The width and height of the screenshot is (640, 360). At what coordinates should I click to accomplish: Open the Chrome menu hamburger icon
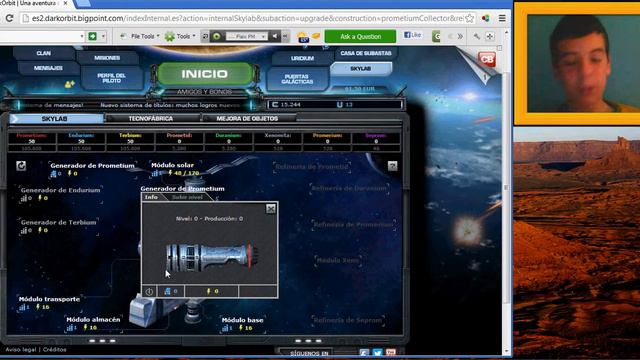(x=502, y=18)
